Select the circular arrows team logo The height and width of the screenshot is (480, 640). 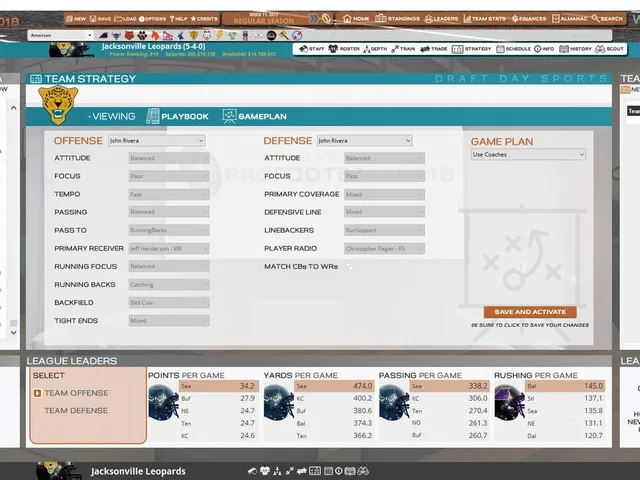(297, 36)
